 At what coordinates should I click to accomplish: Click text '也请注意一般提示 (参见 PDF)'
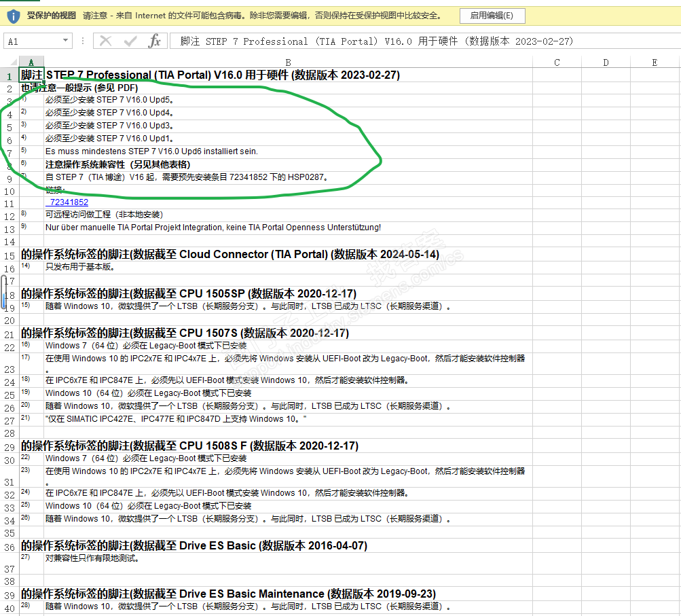pos(79,88)
